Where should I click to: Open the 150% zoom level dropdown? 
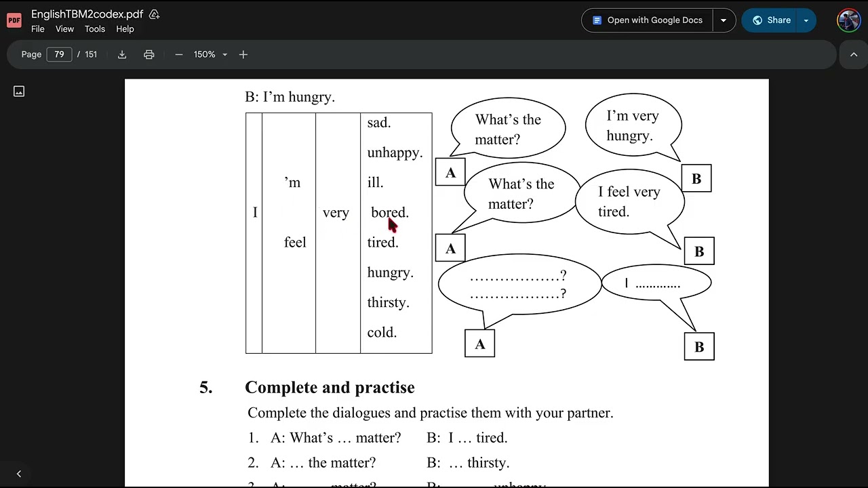click(210, 54)
